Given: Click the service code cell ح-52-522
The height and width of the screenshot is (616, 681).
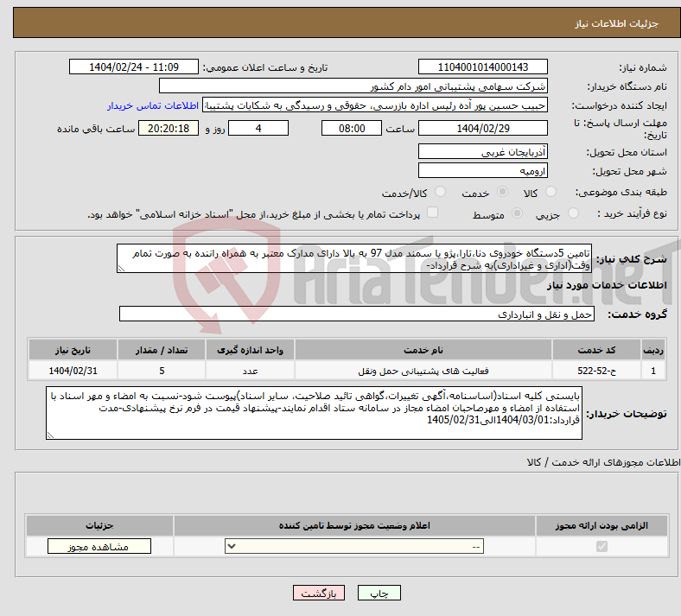Looking at the screenshot, I should click(x=597, y=372).
